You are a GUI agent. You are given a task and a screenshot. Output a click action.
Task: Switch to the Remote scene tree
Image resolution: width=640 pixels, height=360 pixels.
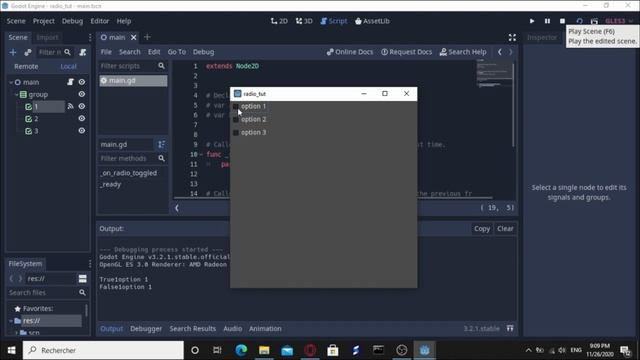click(x=26, y=67)
